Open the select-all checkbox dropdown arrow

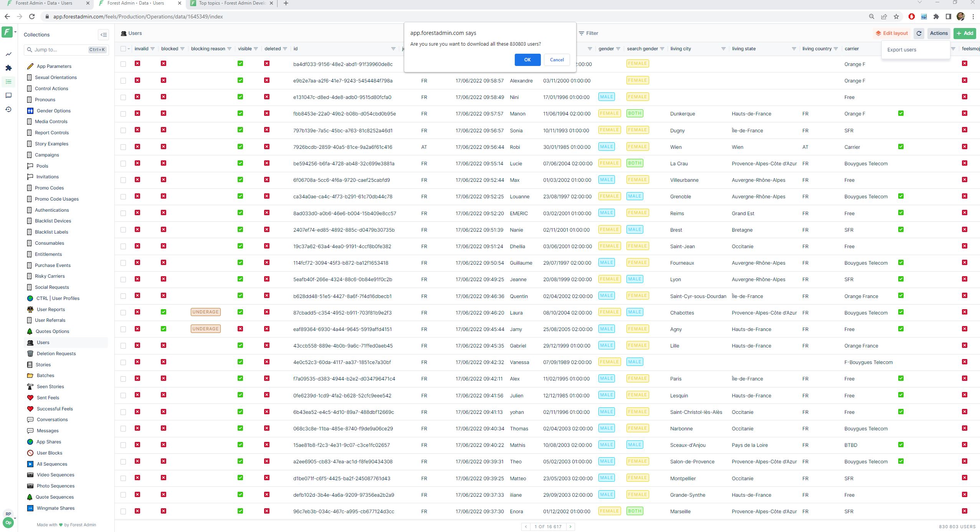click(x=129, y=49)
